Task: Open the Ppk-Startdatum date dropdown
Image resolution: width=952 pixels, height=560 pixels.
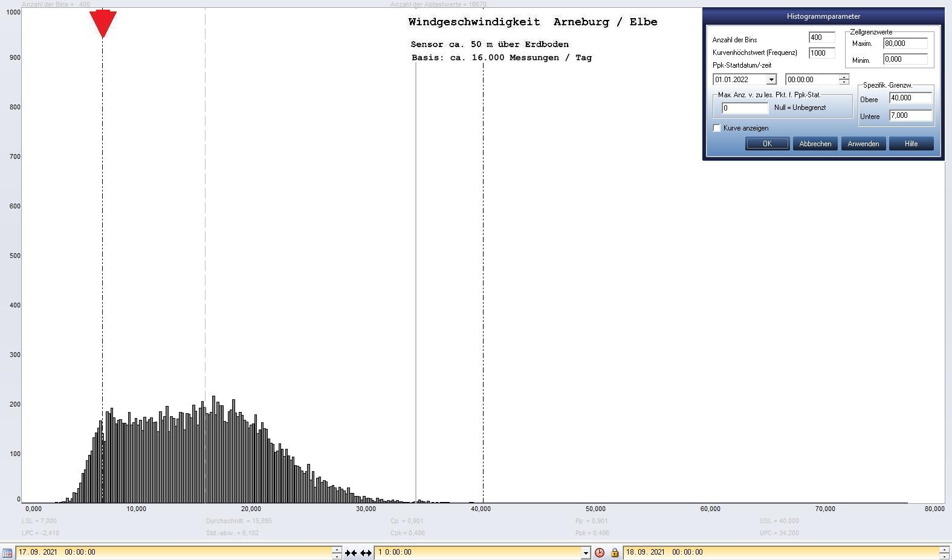Action: coord(771,80)
